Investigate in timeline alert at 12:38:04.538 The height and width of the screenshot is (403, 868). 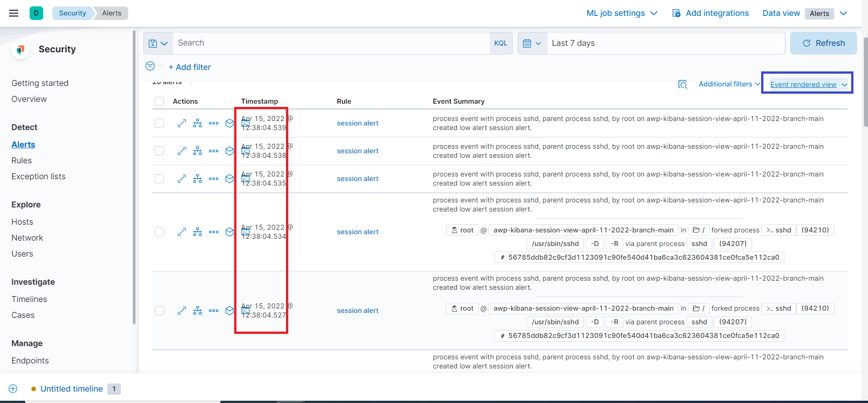(x=230, y=151)
